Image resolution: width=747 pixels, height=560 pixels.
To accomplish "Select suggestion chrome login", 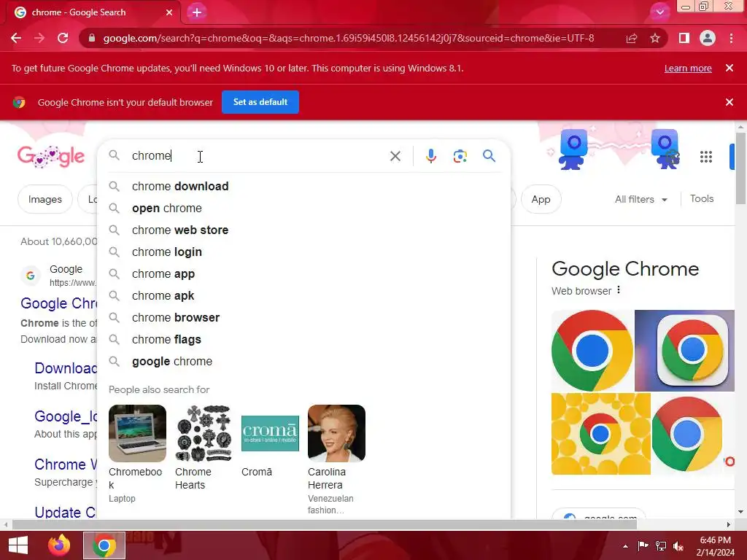I will [304, 252].
